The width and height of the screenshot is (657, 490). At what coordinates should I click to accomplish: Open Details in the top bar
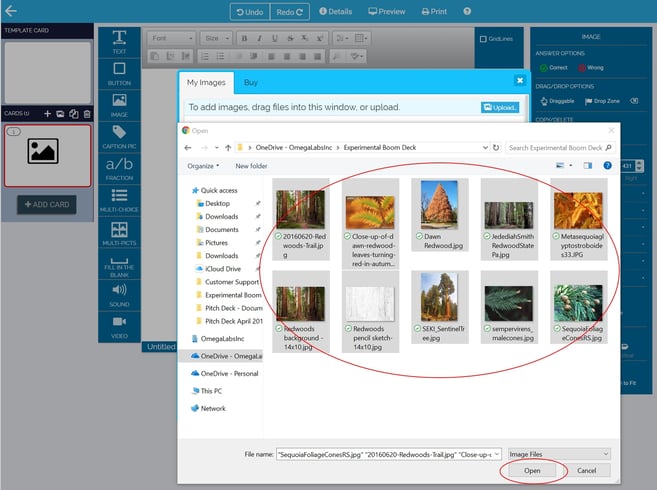pyautogui.click(x=336, y=11)
